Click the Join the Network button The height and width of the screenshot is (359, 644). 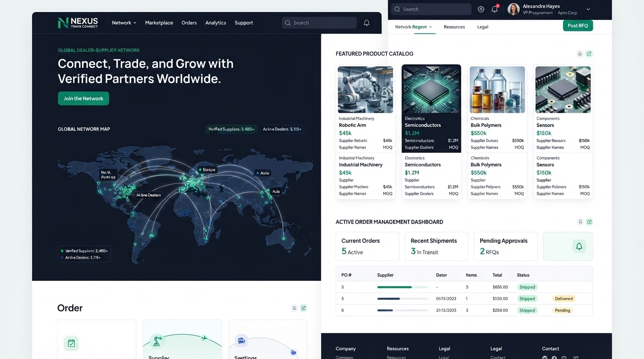click(x=83, y=98)
